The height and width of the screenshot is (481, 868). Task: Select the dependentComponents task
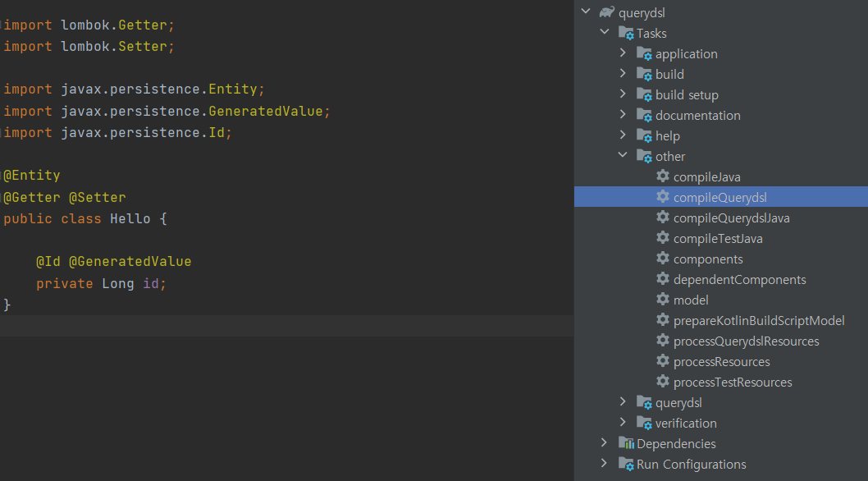[x=739, y=280]
